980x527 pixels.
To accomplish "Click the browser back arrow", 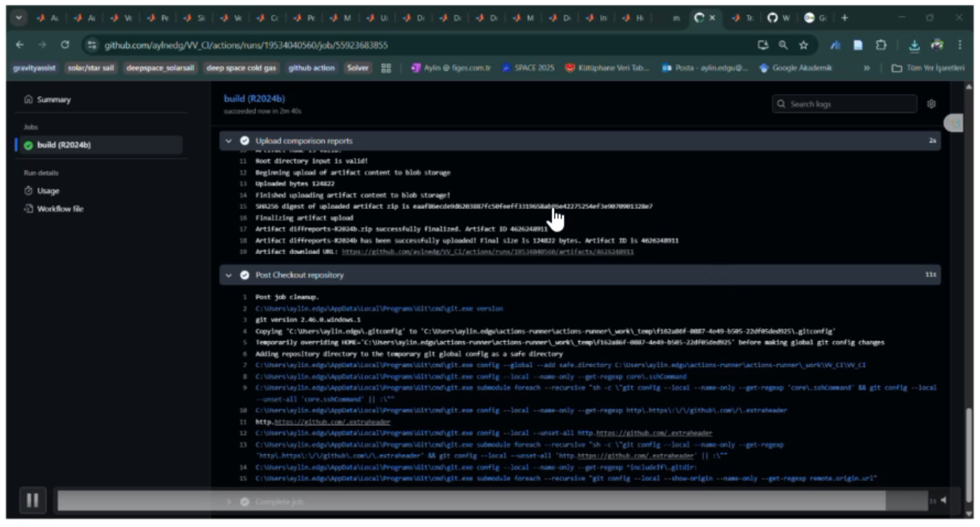I will point(20,45).
